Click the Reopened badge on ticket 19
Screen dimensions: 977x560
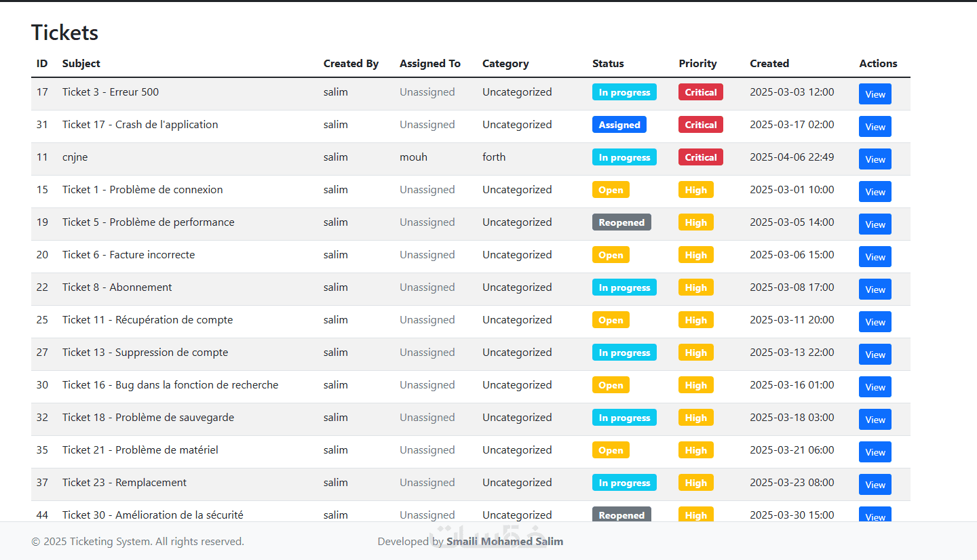click(x=621, y=222)
